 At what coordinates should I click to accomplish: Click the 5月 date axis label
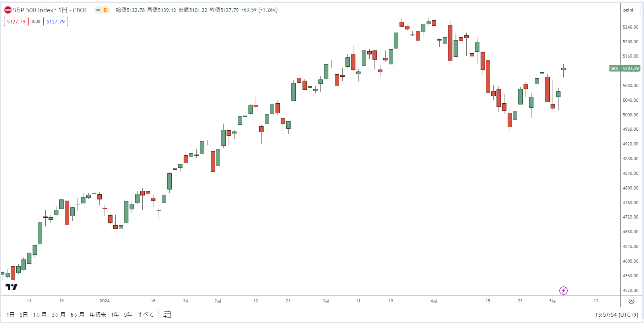point(553,301)
